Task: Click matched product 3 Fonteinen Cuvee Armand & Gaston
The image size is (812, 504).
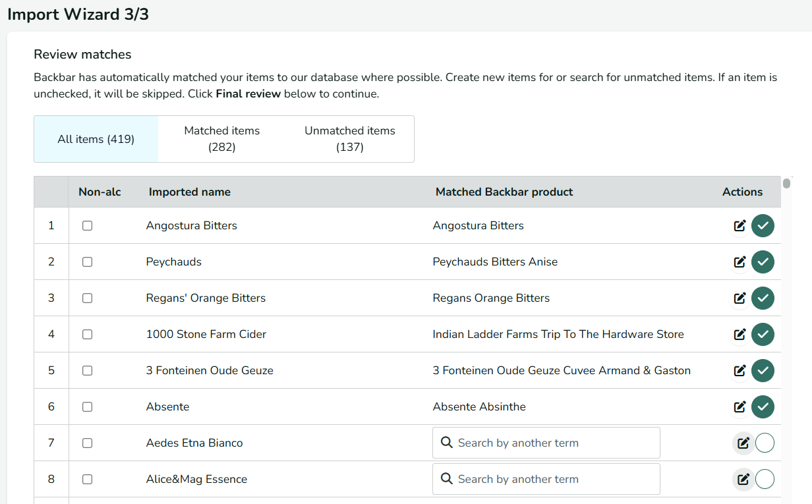Action: click(x=562, y=371)
